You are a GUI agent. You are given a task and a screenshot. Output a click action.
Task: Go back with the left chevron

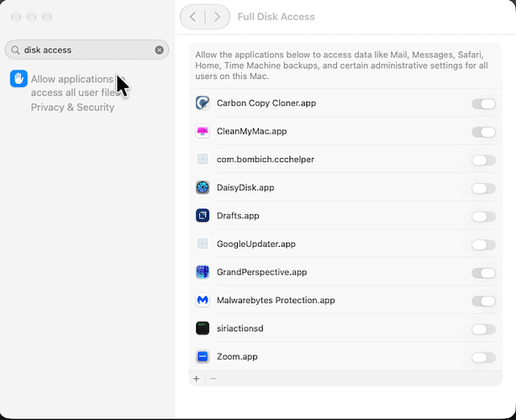tap(193, 17)
